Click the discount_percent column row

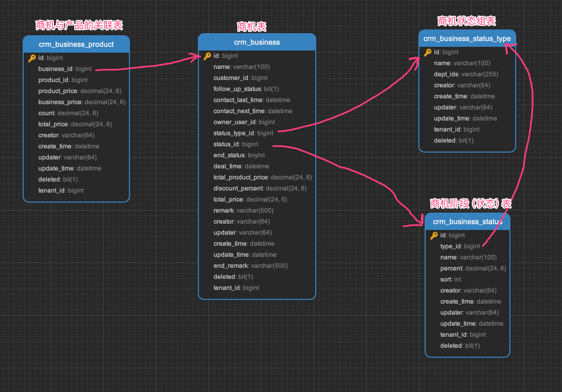pos(260,188)
